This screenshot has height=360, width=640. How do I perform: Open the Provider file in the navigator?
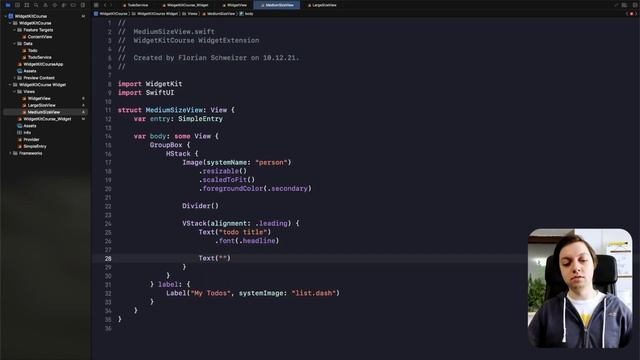(x=31, y=140)
